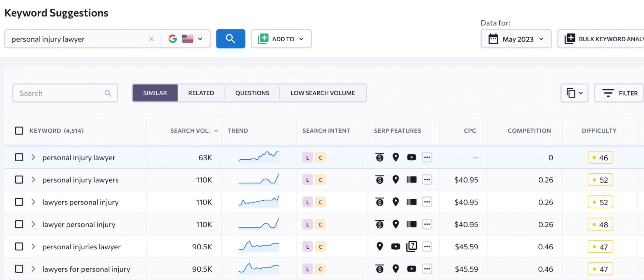Select all keywords with header checkbox

pyautogui.click(x=19, y=131)
